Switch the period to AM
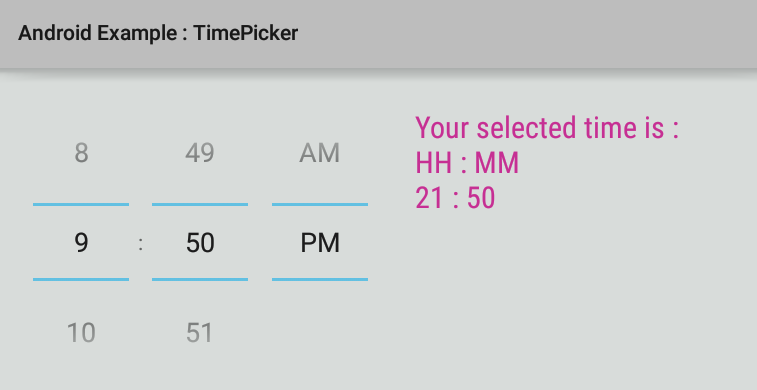757x390 pixels. click(320, 153)
